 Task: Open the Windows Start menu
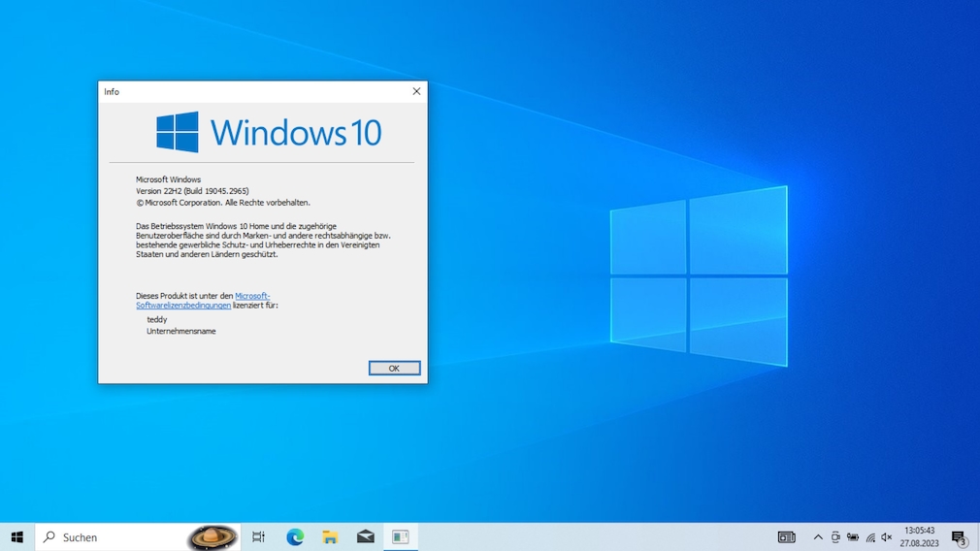point(16,537)
